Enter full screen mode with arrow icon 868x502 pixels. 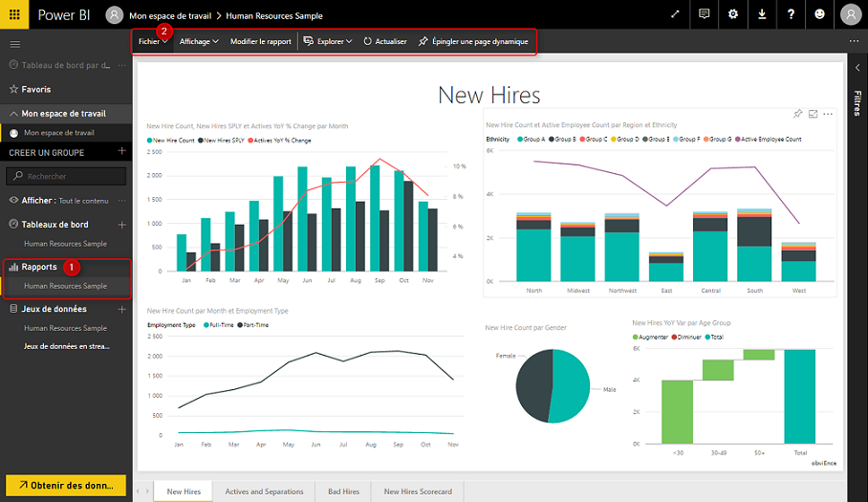(x=675, y=14)
